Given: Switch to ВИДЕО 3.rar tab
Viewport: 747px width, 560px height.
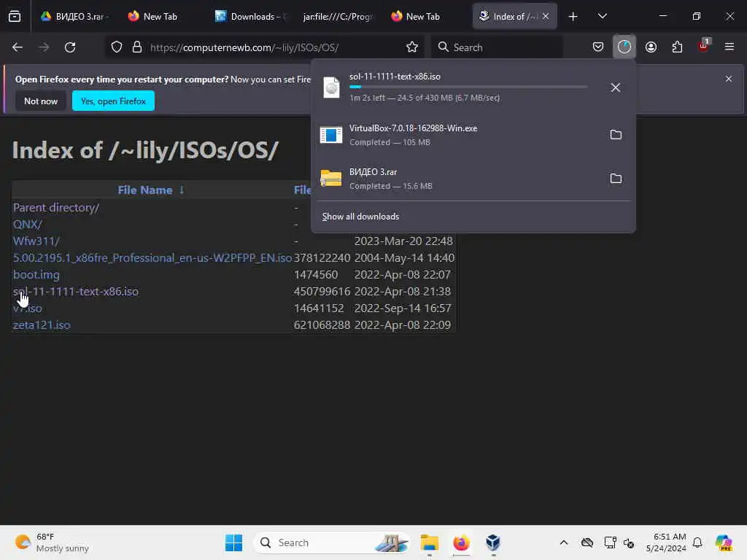Looking at the screenshot, I should [x=74, y=17].
